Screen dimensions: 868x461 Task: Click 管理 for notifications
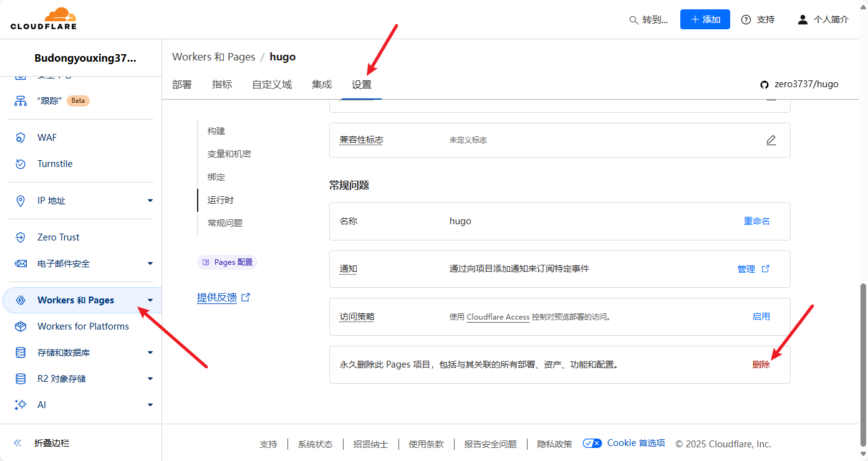coord(746,269)
